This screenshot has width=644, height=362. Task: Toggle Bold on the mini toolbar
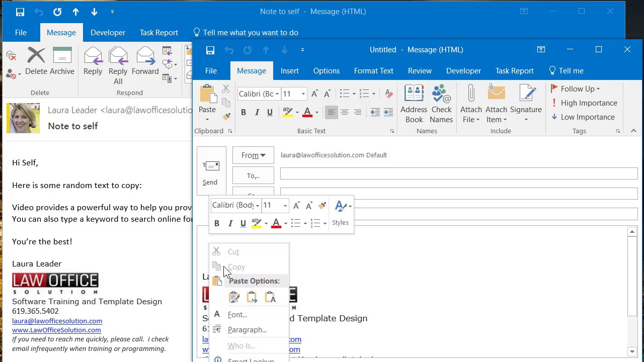pos(217,223)
